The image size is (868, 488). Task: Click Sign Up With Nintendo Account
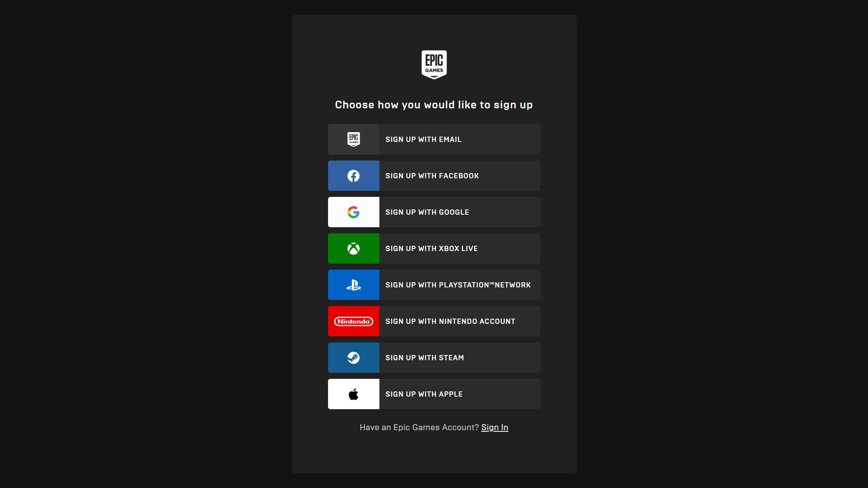(434, 321)
